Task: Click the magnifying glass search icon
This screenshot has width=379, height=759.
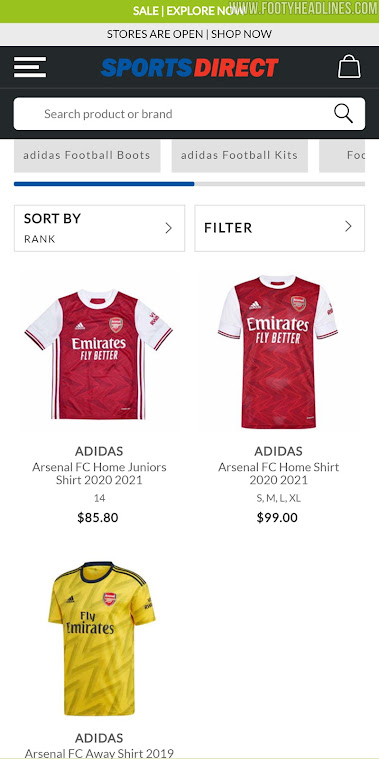Action: tap(343, 114)
